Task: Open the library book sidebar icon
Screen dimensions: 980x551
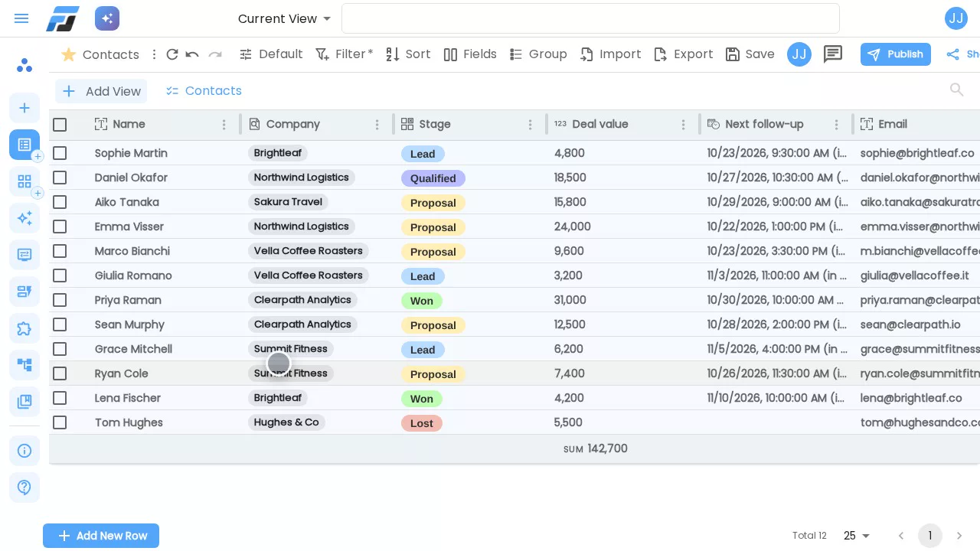Action: coord(24,402)
